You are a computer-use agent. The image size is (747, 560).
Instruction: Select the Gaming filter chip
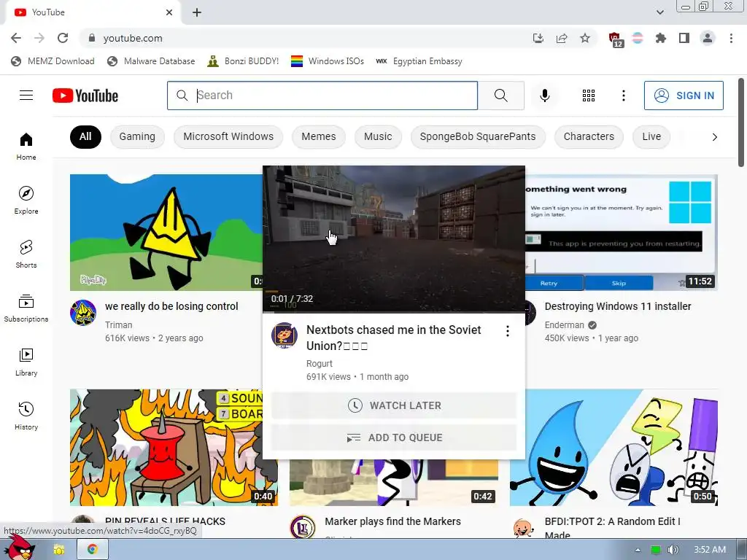(137, 136)
